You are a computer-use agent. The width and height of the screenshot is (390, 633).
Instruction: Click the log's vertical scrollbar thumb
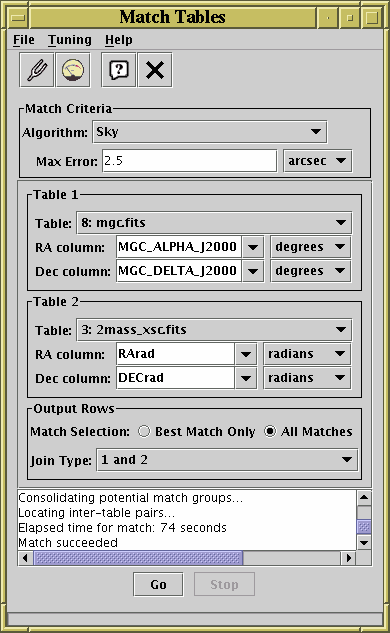point(364,527)
